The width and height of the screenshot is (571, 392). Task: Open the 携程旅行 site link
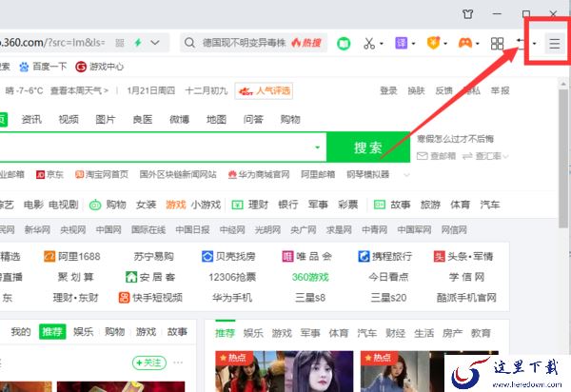pyautogui.click(x=384, y=257)
